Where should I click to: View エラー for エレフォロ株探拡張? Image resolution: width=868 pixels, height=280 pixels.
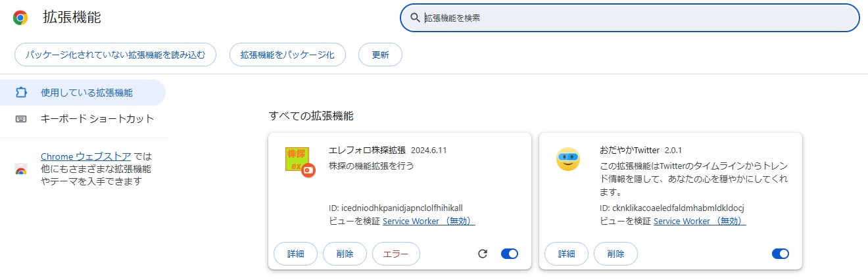point(396,254)
